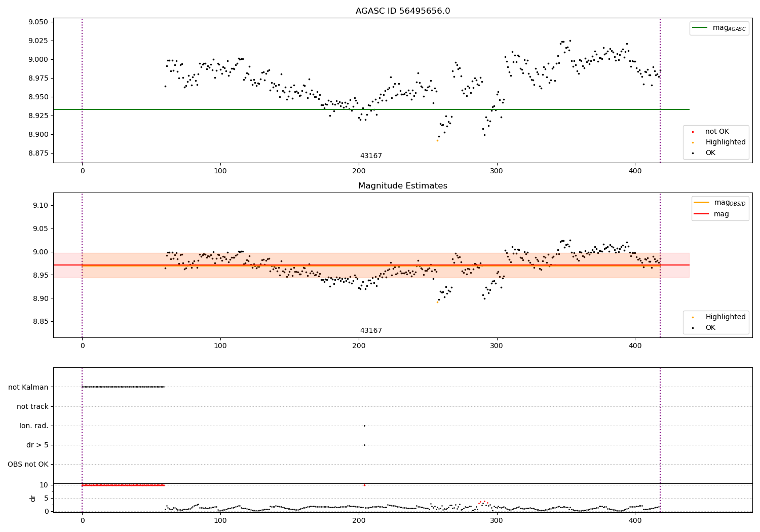Select the 'not track' axis label

pyautogui.click(x=32, y=407)
